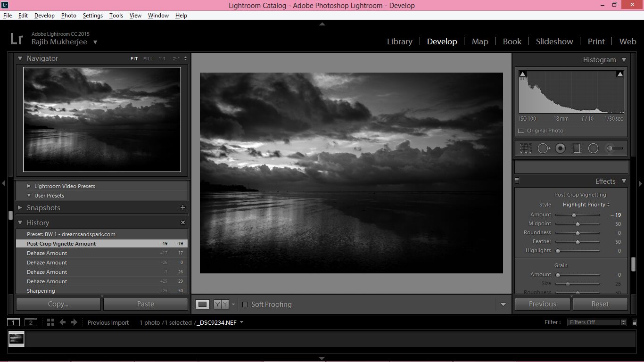
Task: Go forward with filmstrip right arrow
Action: pos(74,322)
